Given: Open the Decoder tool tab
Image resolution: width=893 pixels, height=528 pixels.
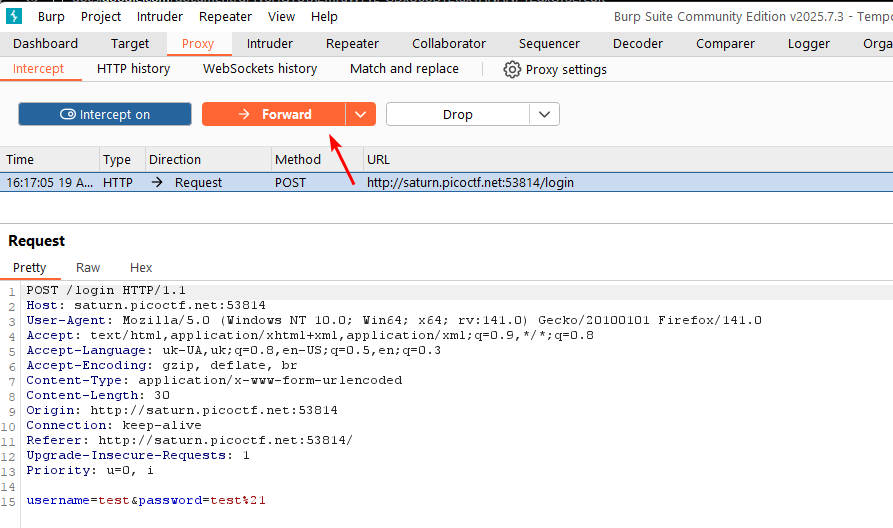Looking at the screenshot, I should [x=637, y=43].
